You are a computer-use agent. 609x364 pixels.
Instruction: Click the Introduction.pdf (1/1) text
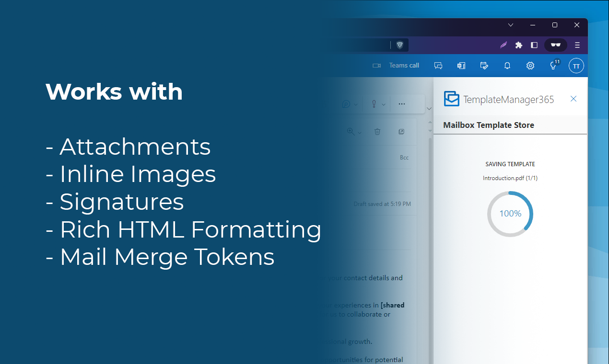(510, 178)
